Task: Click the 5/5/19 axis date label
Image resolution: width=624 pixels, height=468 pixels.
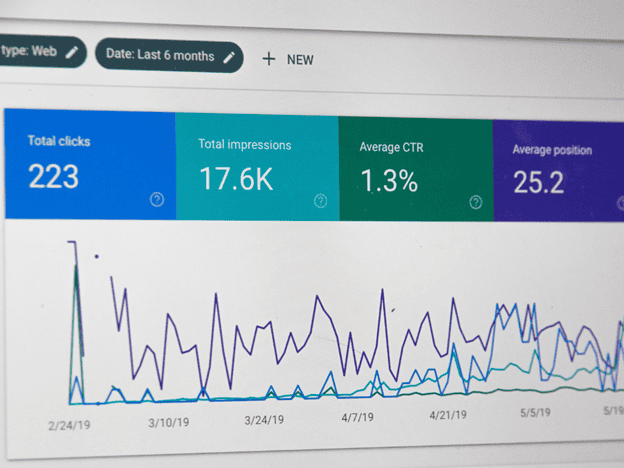Action: point(535,413)
